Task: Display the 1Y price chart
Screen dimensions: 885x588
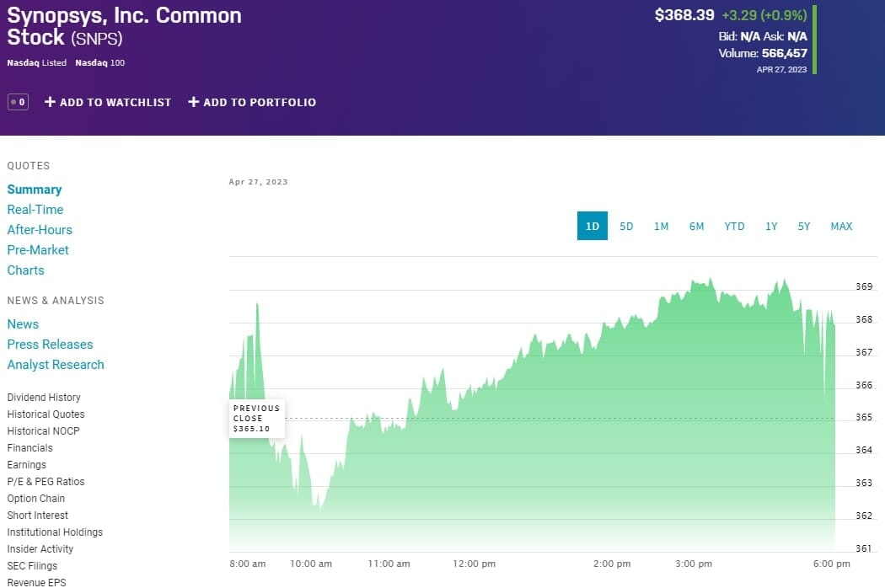Action: coord(771,226)
